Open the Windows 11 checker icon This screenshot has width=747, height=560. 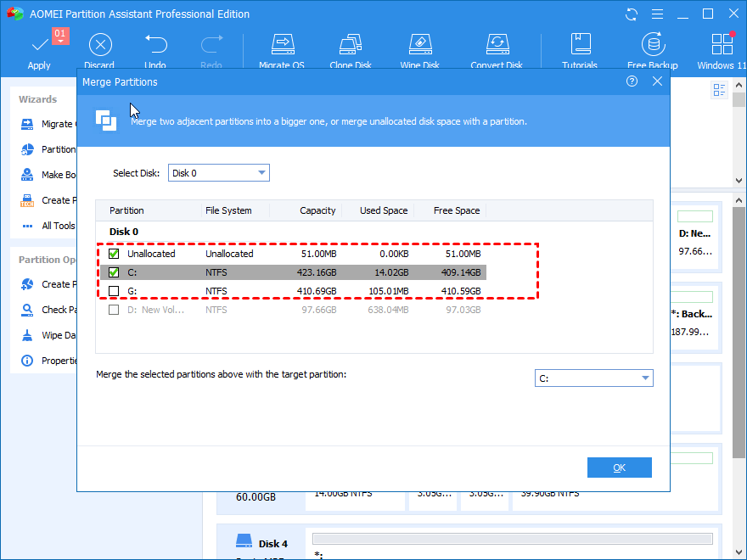point(722,44)
